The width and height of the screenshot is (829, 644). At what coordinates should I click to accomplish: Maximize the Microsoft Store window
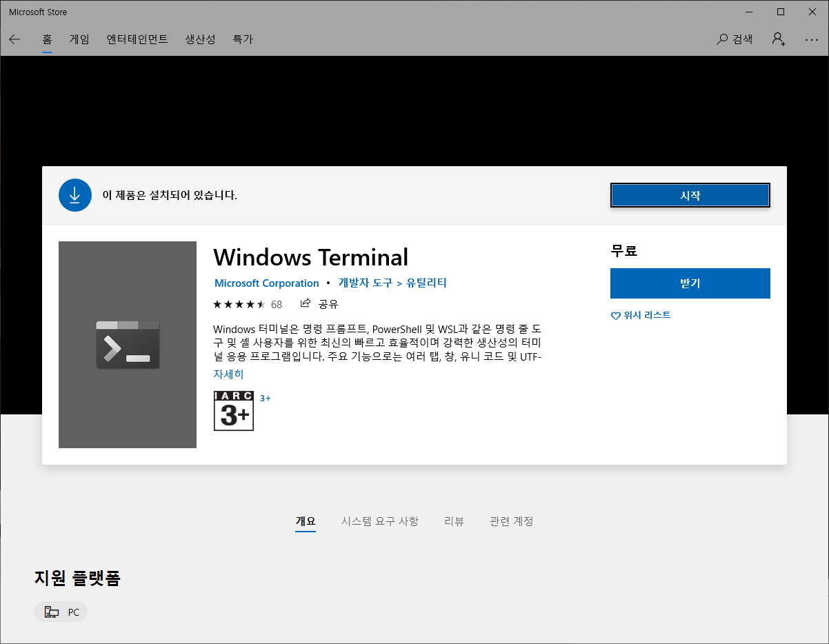[x=781, y=12]
